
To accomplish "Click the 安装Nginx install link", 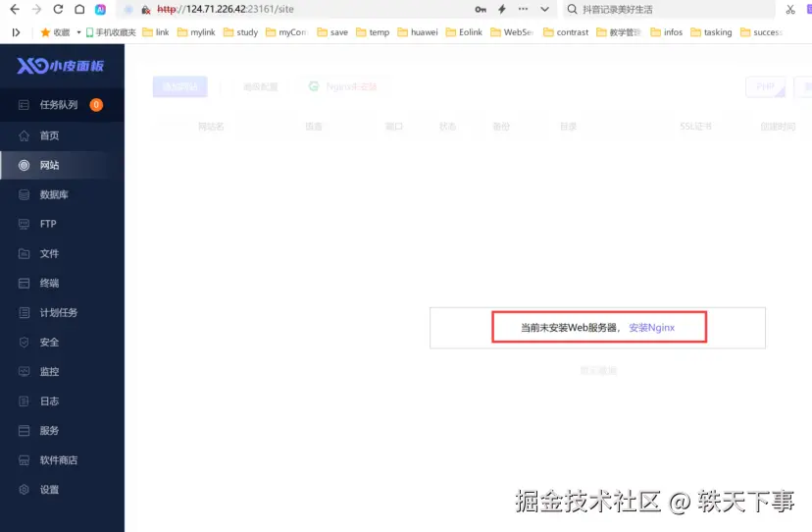I will click(x=651, y=328).
